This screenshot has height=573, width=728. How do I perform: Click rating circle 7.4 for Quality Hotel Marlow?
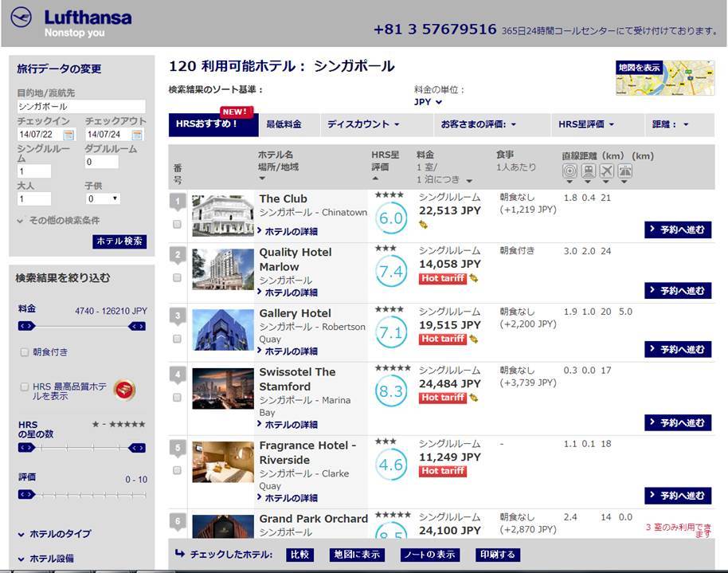pos(391,272)
